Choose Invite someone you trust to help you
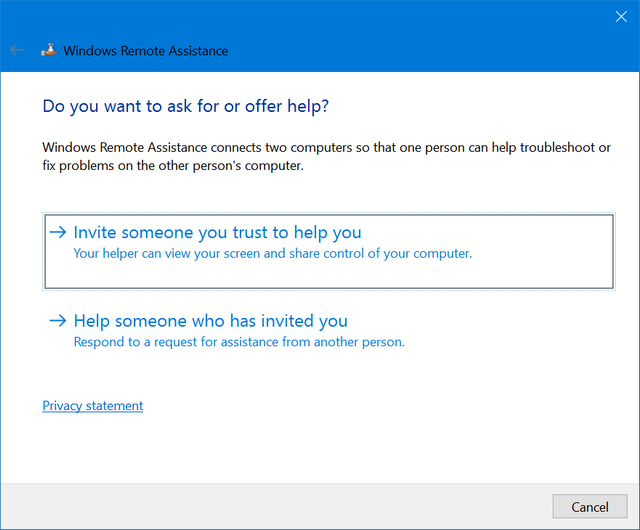This screenshot has width=640, height=530. coord(329,252)
